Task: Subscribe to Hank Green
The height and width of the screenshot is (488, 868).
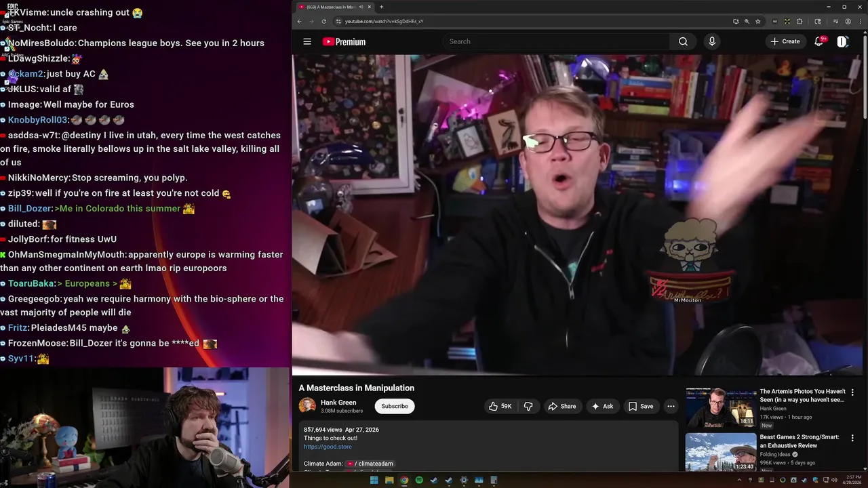Action: point(395,406)
